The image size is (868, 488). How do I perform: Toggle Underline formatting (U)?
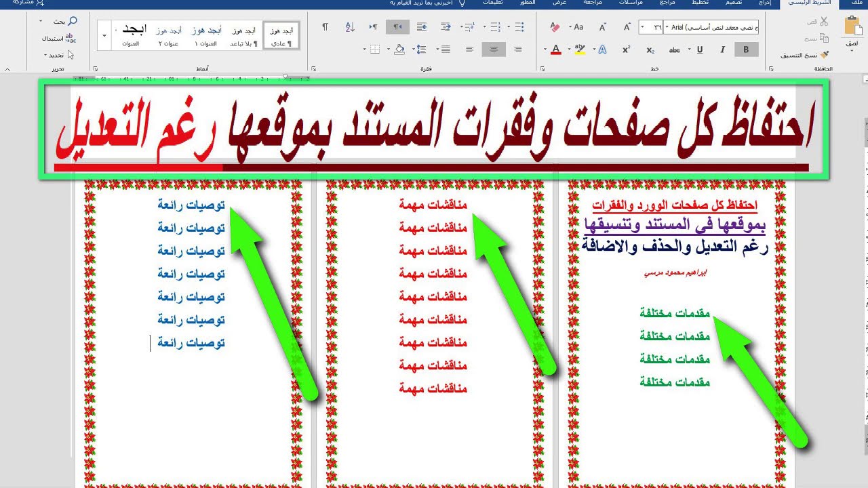tap(700, 49)
